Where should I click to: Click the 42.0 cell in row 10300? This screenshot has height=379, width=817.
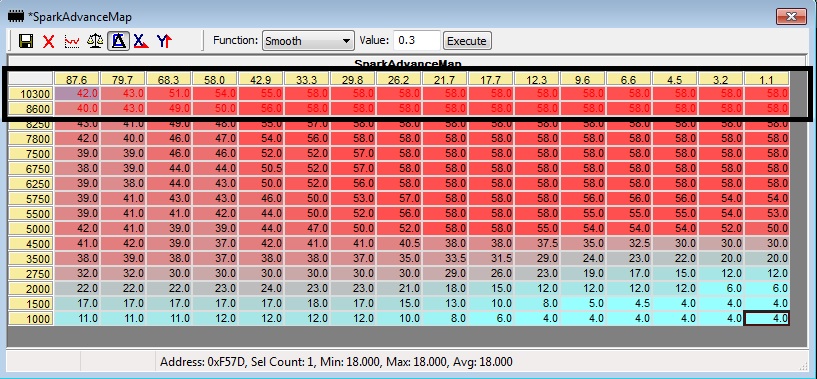(x=77, y=94)
